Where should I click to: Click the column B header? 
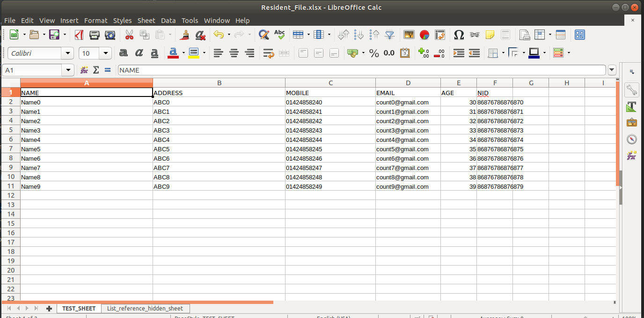(x=219, y=83)
